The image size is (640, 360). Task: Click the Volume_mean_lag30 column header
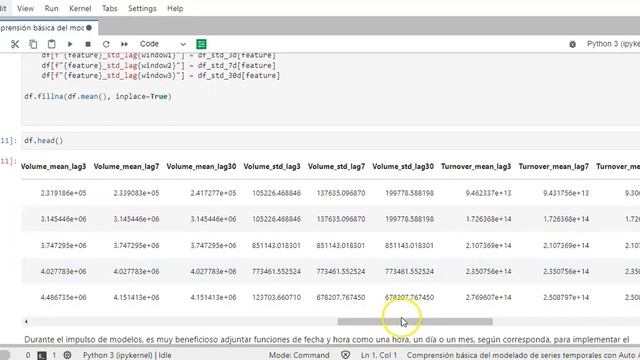[x=201, y=167]
